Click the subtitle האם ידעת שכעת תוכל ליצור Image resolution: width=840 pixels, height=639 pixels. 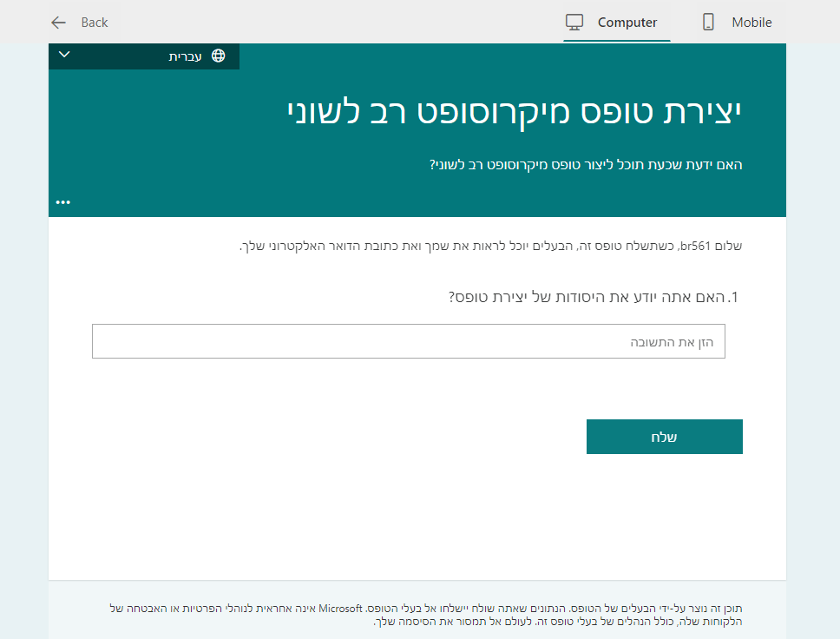pos(586,165)
